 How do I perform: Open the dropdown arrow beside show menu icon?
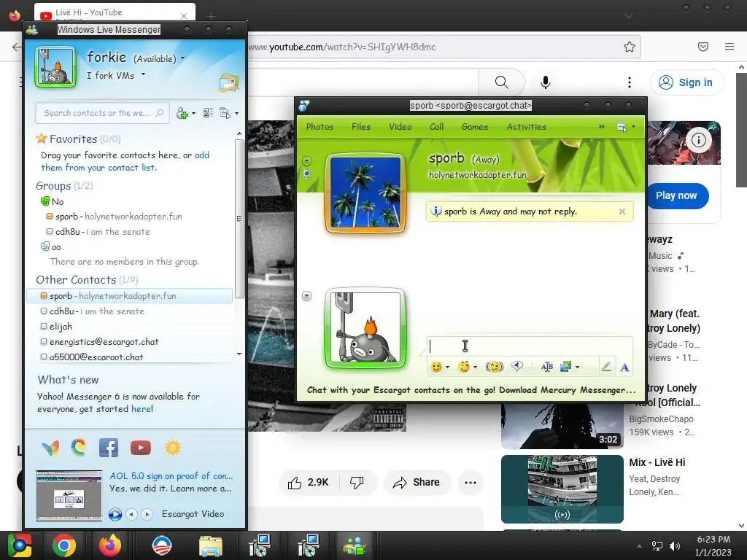[x=237, y=113]
